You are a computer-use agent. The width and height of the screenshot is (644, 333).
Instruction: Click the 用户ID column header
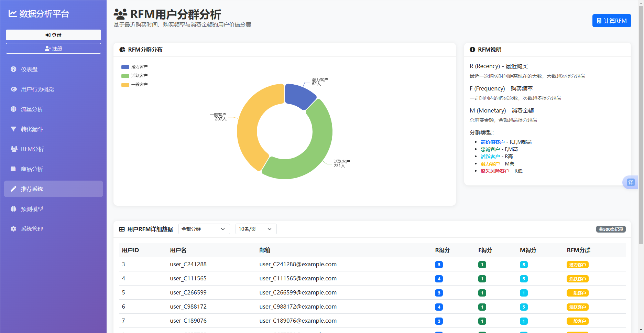coord(130,250)
